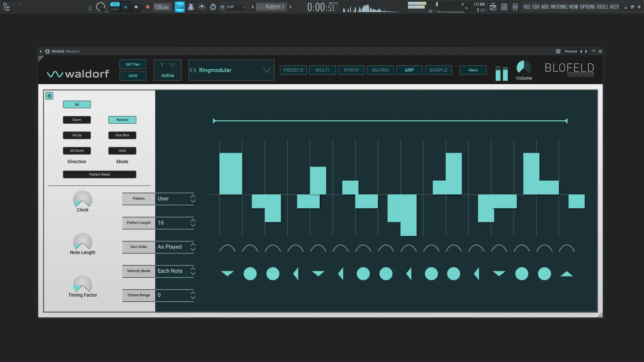Screen dimensions: 644x362
Task: Open the mixer icon in top toolbar
Action: click(515, 7)
